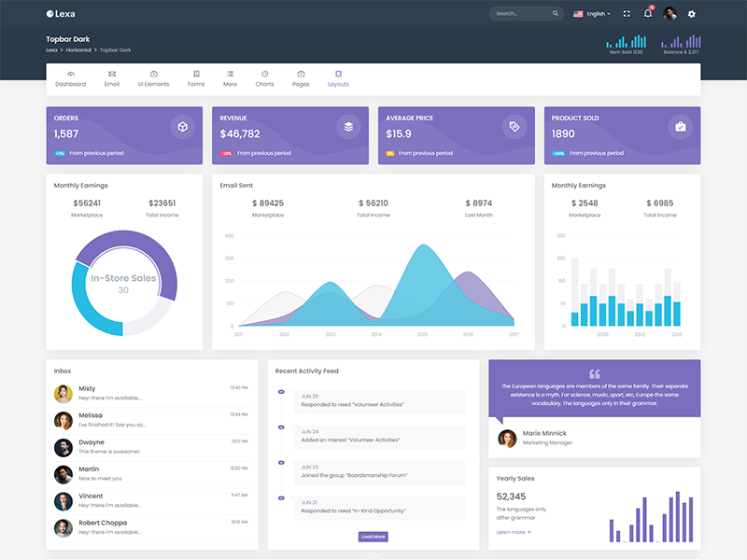Click the search magnifier icon
This screenshot has height=560, width=747.
(556, 14)
